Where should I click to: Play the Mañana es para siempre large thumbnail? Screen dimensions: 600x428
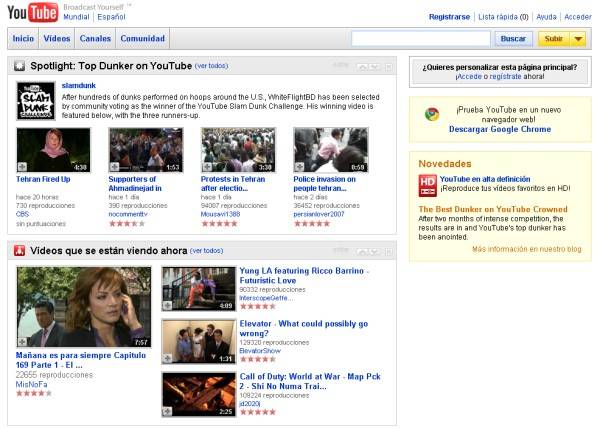[x=84, y=307]
